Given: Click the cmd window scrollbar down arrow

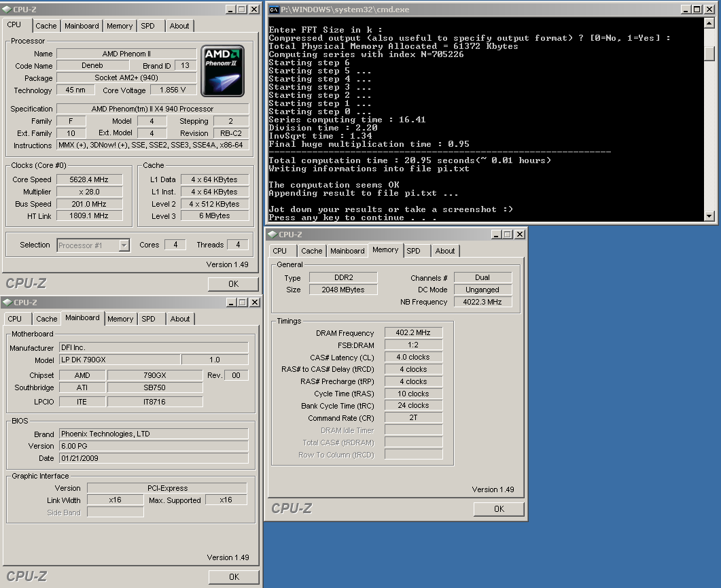Looking at the screenshot, I should 709,215.
